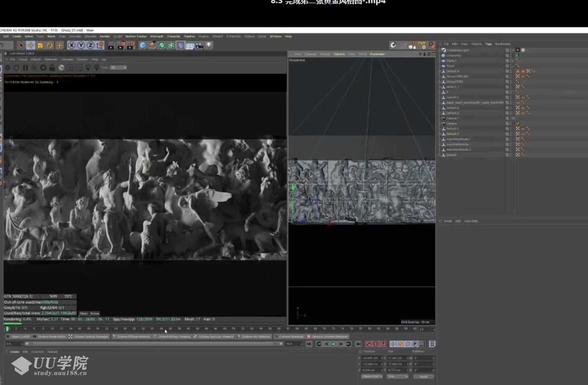Select highlighted Default.5 object
The image size is (588, 385).
click(x=453, y=134)
